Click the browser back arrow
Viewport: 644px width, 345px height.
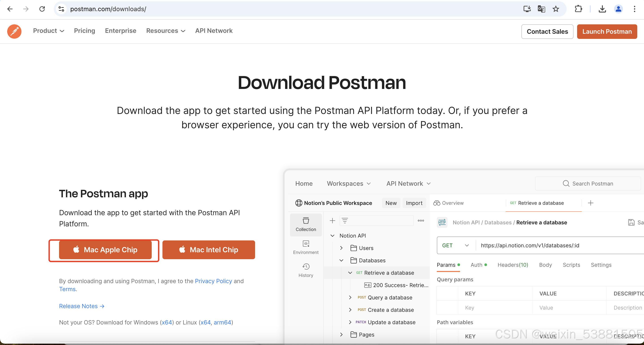[x=10, y=9]
